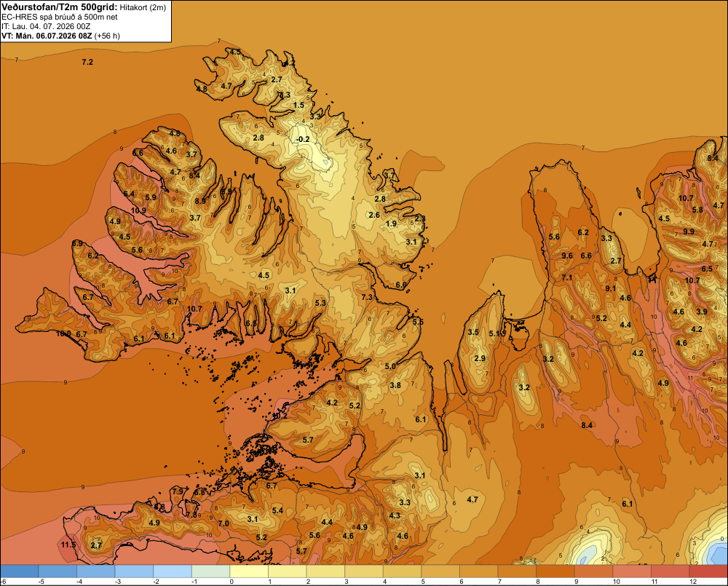The height and width of the screenshot is (586, 728).
Task: Click the 8.4 label at top right corner
Action: tap(713, 159)
